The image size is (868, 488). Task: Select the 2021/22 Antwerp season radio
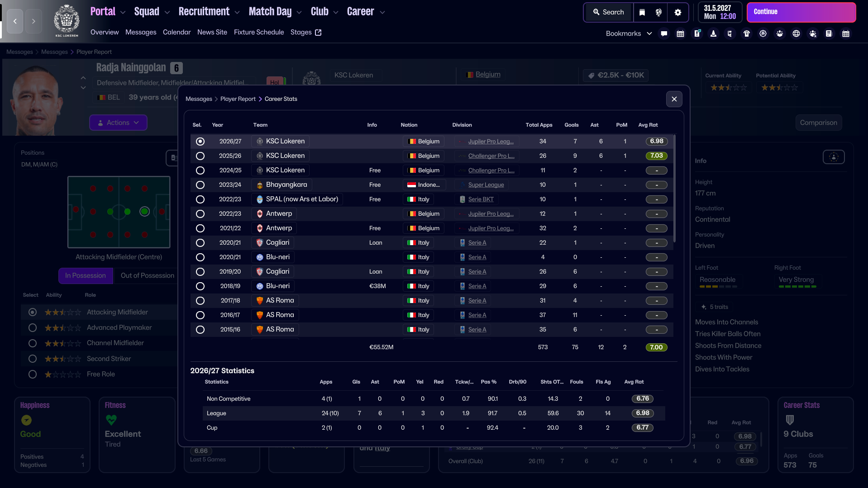tap(200, 228)
